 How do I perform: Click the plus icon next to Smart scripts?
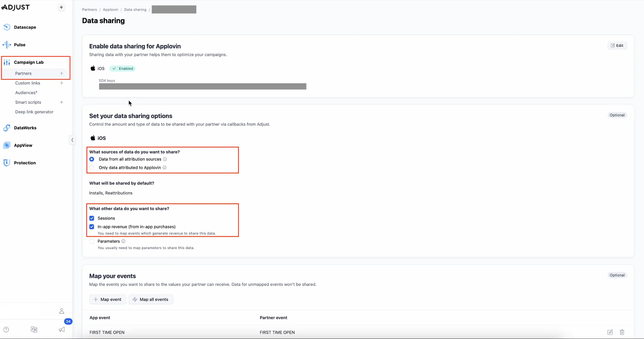coord(62,102)
